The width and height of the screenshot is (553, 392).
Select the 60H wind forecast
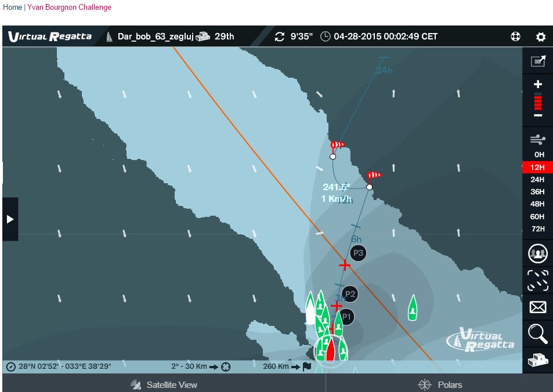point(538,216)
